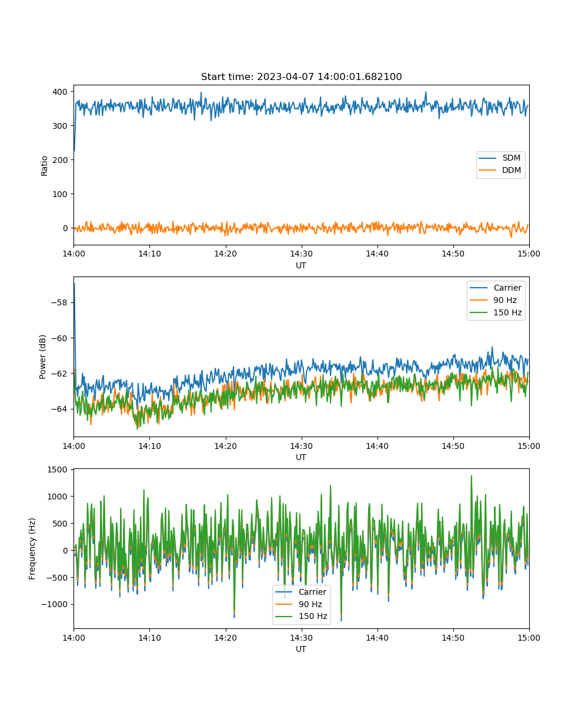Click the 14:50 tick under the Power plot
This screenshot has width=588, height=706.
453,445
